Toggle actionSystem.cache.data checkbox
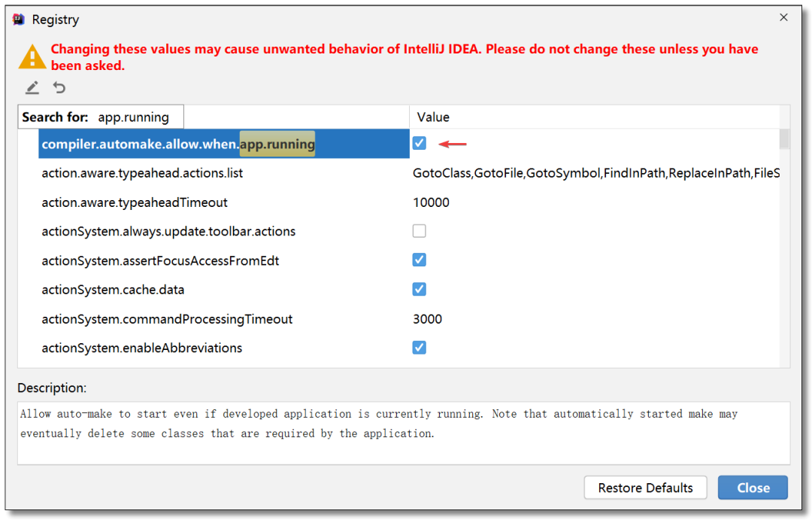Screen dimensions: 812x520 419,289
